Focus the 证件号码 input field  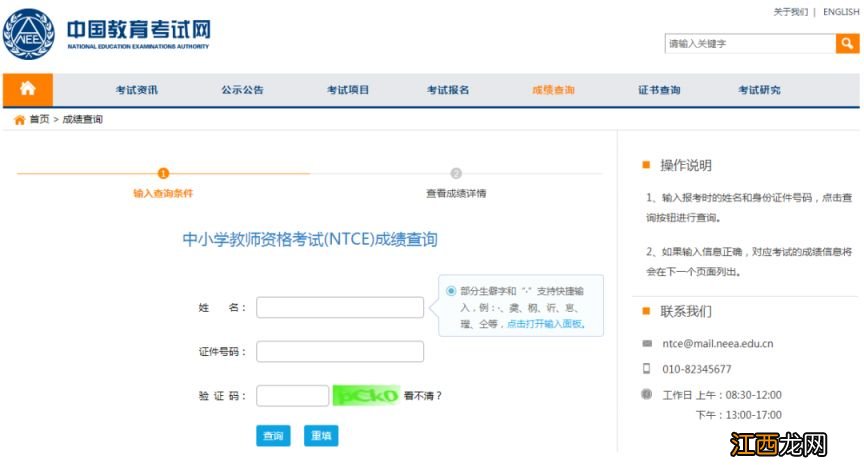click(x=340, y=352)
